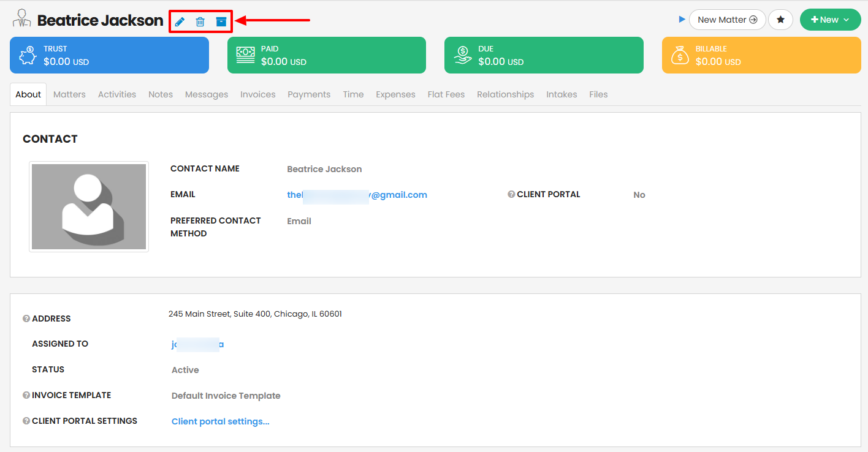This screenshot has height=452, width=868.
Task: Switch to the Invoices tab
Action: (257, 94)
